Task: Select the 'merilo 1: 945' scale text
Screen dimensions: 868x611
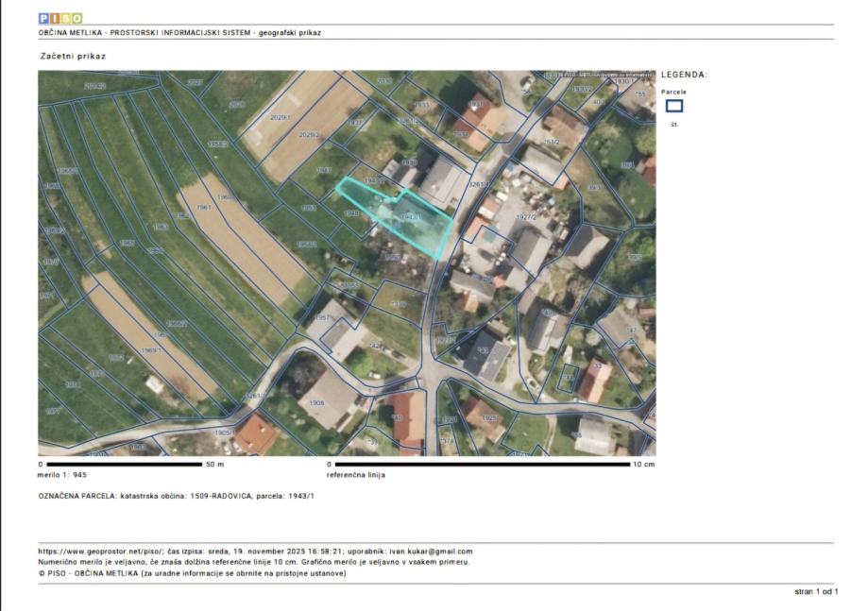Action: [x=62, y=475]
